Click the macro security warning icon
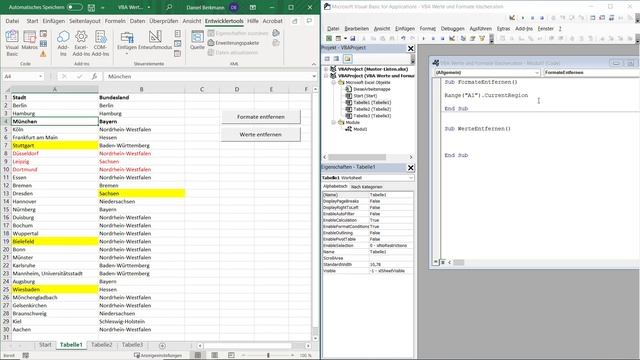Screen dimensions: 640x360 pos(43,54)
